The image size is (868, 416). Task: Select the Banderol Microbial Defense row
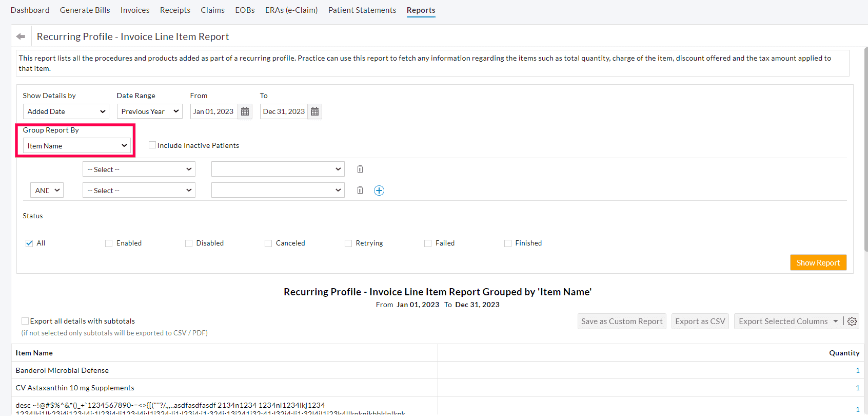[x=437, y=370]
